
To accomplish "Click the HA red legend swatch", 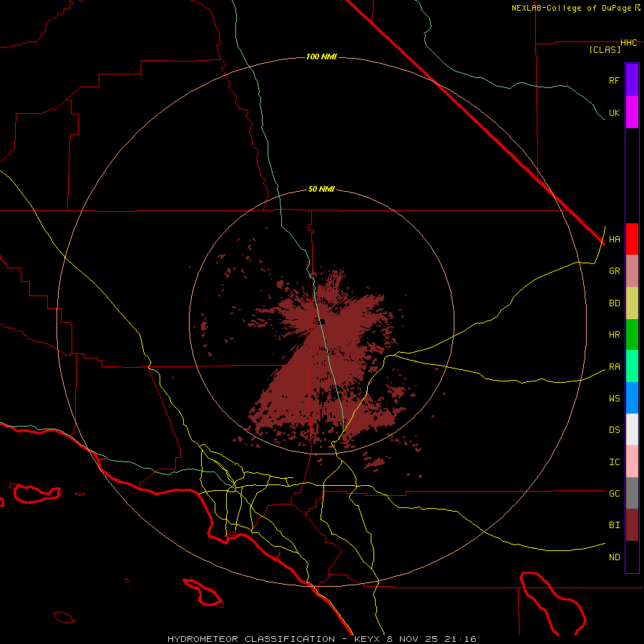I will coord(632,239).
